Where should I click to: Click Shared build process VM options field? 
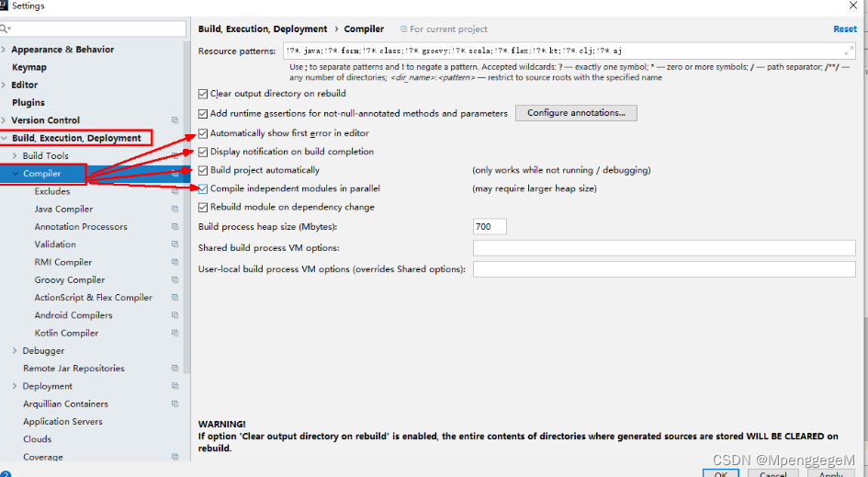pos(664,247)
